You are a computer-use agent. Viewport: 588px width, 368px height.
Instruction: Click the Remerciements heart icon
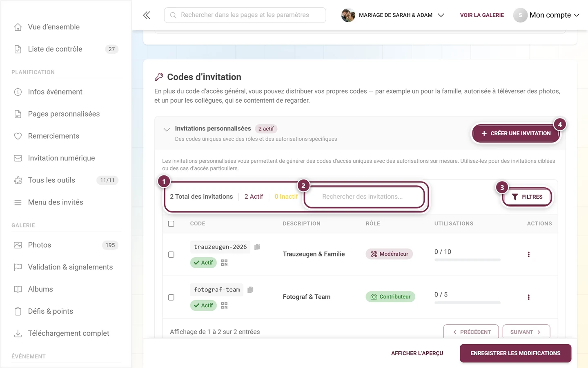(x=18, y=136)
